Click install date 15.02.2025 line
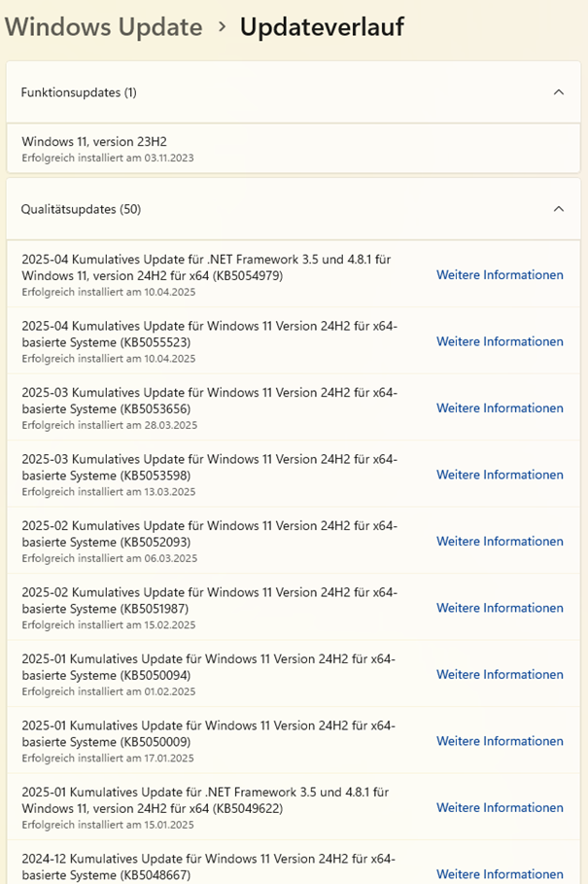This screenshot has width=588, height=884. click(x=109, y=624)
